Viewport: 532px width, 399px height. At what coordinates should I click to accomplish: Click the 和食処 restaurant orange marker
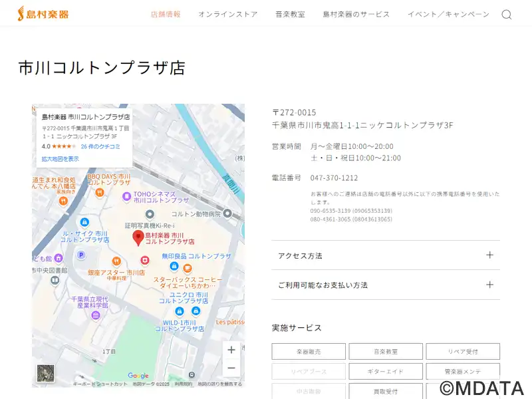tap(63, 201)
